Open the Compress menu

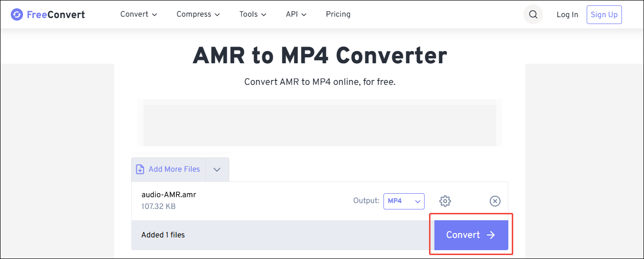(198, 14)
